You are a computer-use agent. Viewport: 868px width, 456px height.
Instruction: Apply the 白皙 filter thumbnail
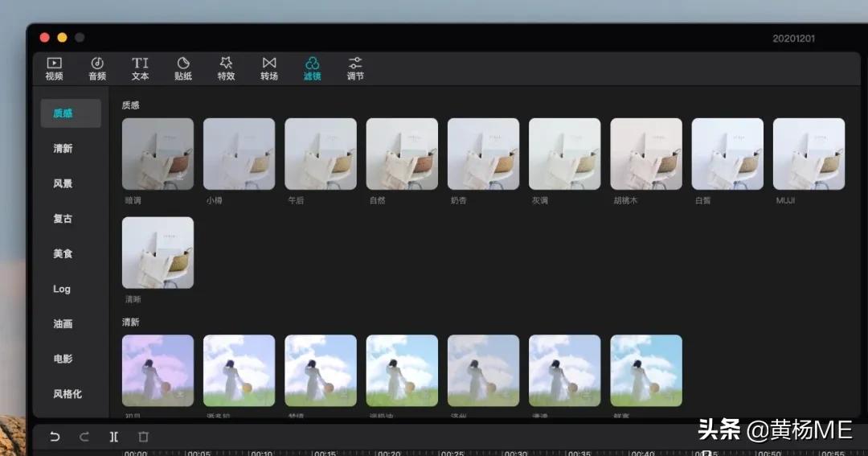[727, 154]
